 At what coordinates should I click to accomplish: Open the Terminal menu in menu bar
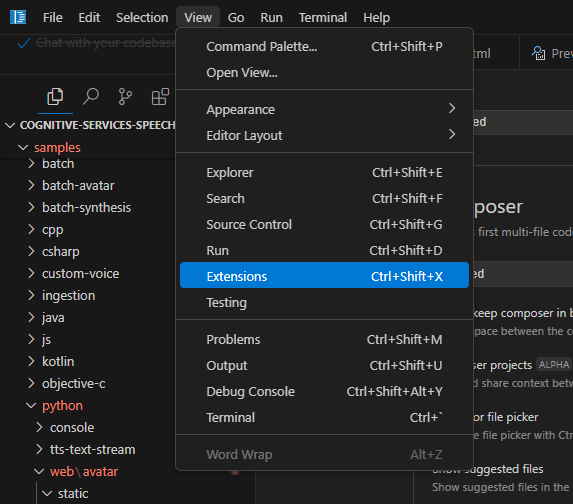click(x=323, y=18)
